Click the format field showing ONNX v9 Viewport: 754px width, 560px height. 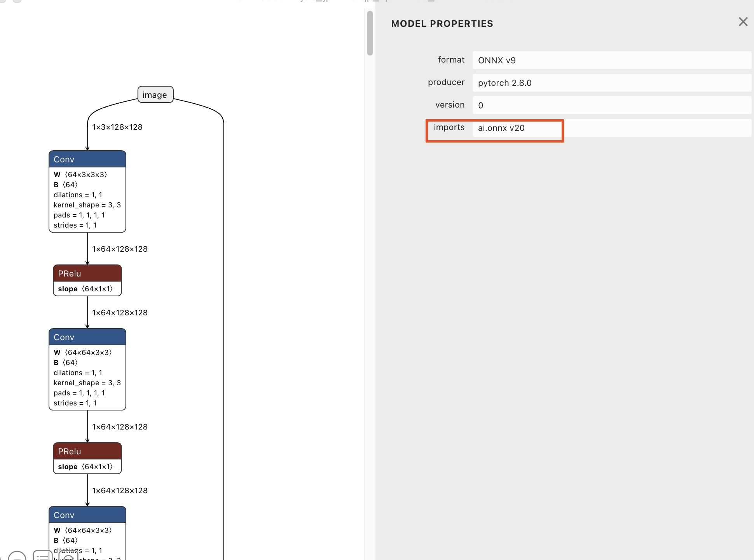tap(611, 60)
